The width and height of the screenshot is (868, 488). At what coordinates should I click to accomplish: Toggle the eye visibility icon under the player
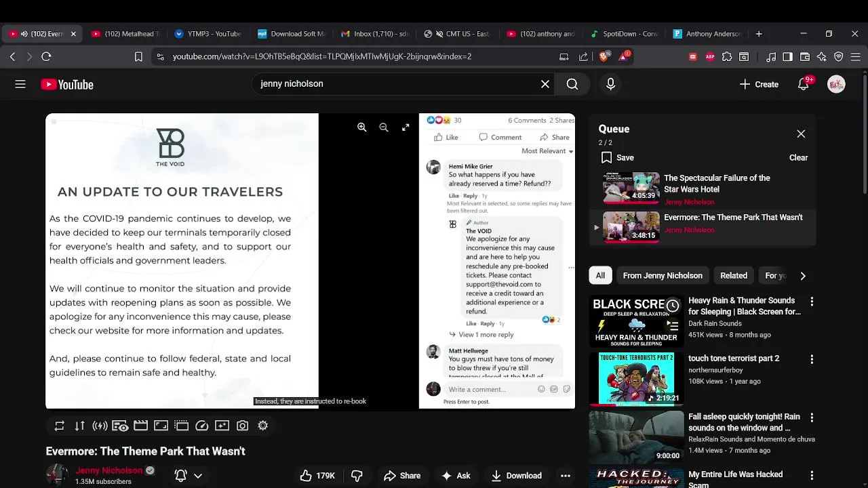pos(120,426)
